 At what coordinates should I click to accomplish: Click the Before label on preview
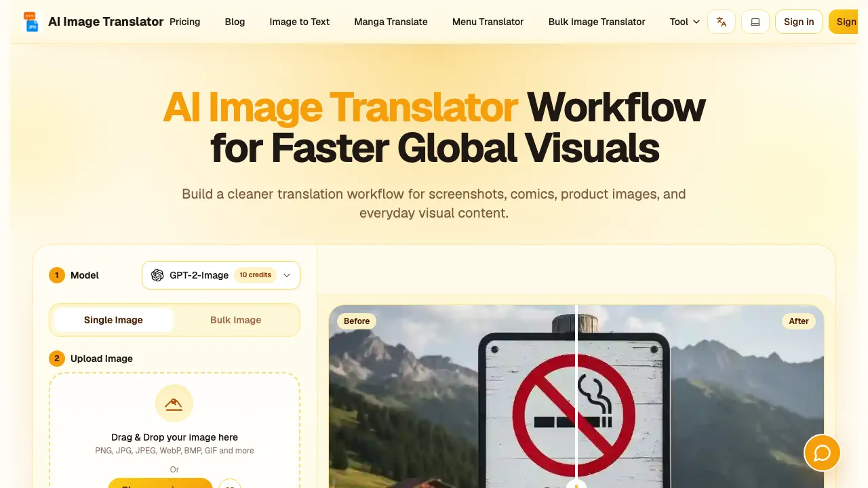[x=357, y=321]
